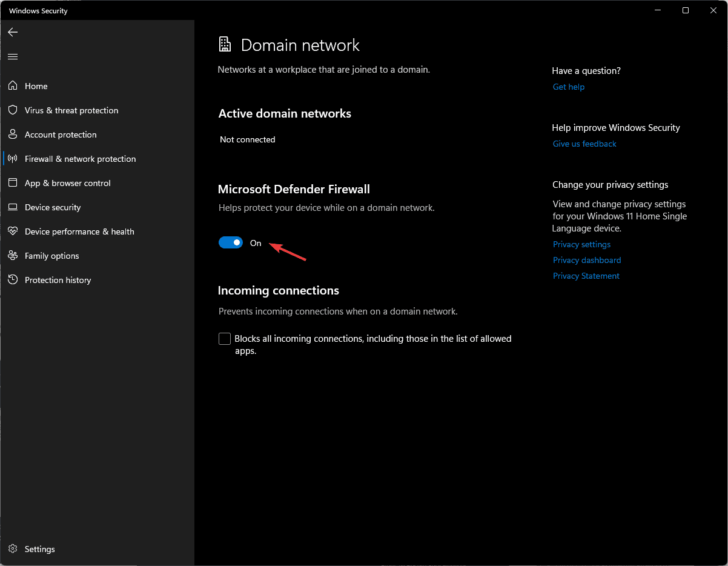728x566 pixels.
Task: Open the Privacy settings link
Action: point(581,244)
